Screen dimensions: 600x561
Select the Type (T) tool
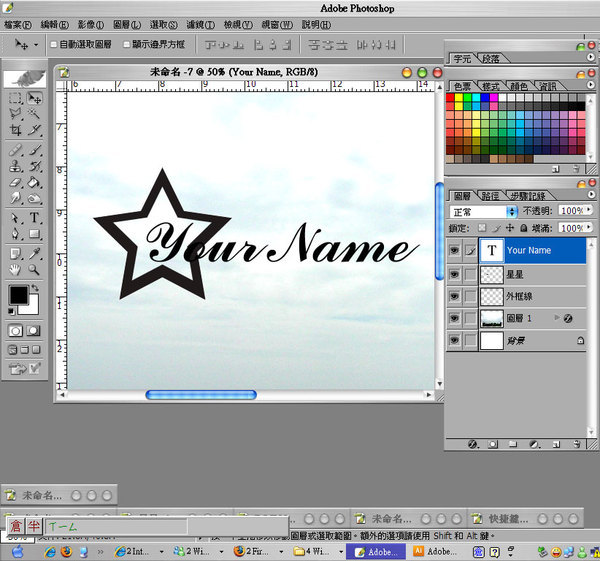35,218
